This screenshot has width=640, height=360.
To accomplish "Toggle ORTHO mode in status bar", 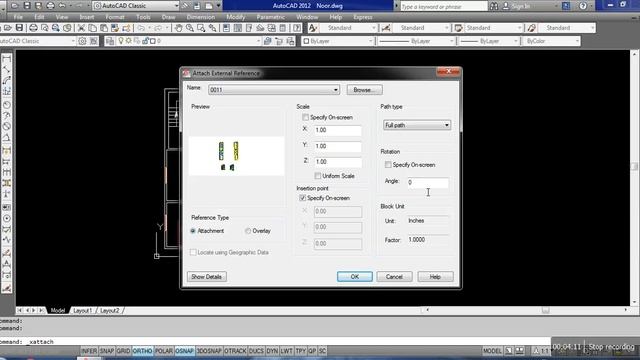I will [x=142, y=351].
